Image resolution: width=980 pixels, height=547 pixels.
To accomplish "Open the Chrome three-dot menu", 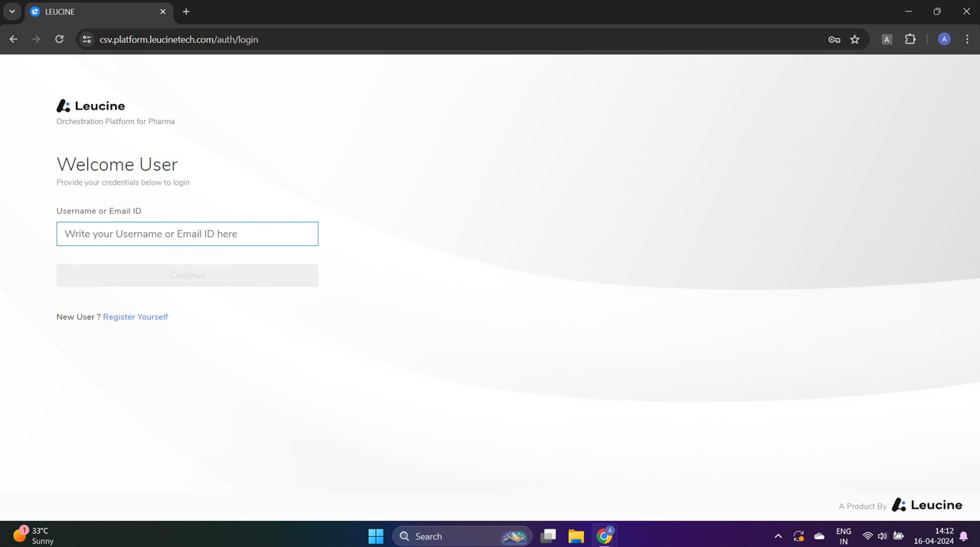I will coord(967,39).
